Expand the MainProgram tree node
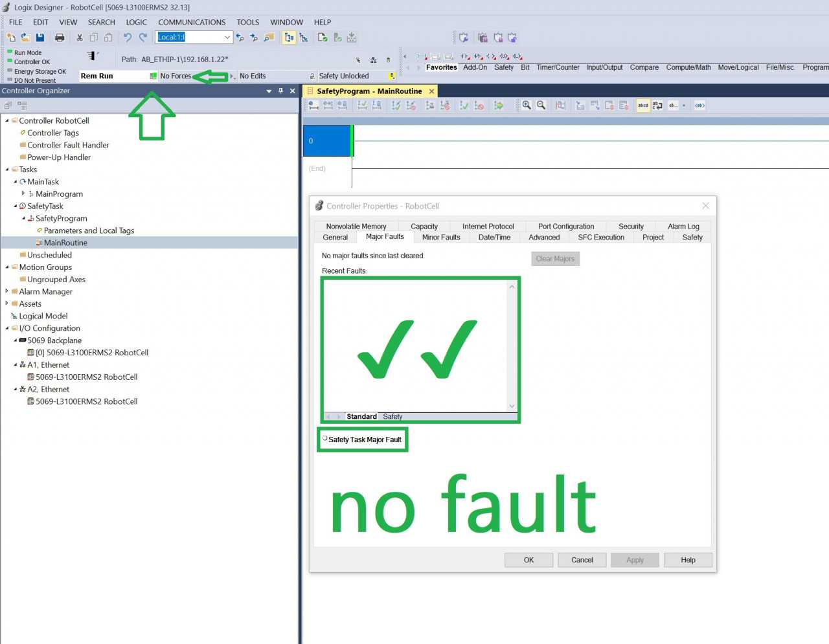The image size is (829, 644). click(x=23, y=194)
